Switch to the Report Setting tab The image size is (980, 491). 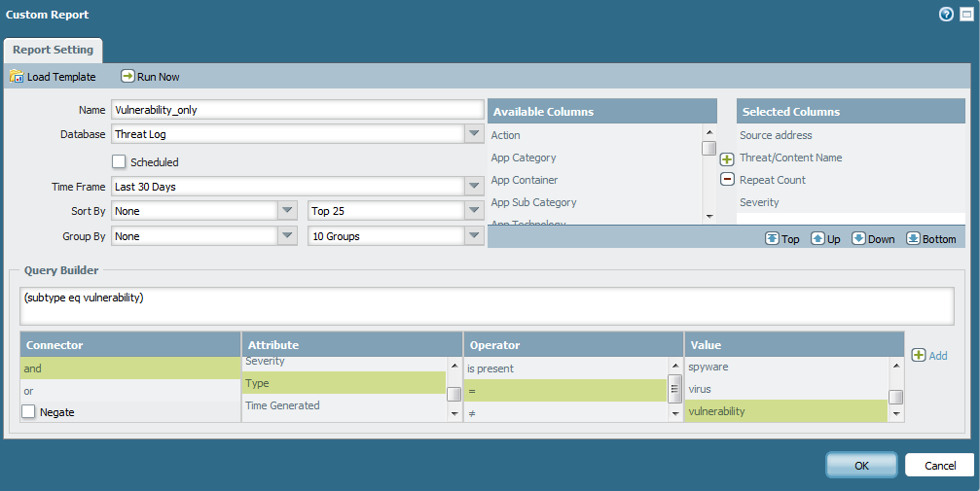point(54,51)
